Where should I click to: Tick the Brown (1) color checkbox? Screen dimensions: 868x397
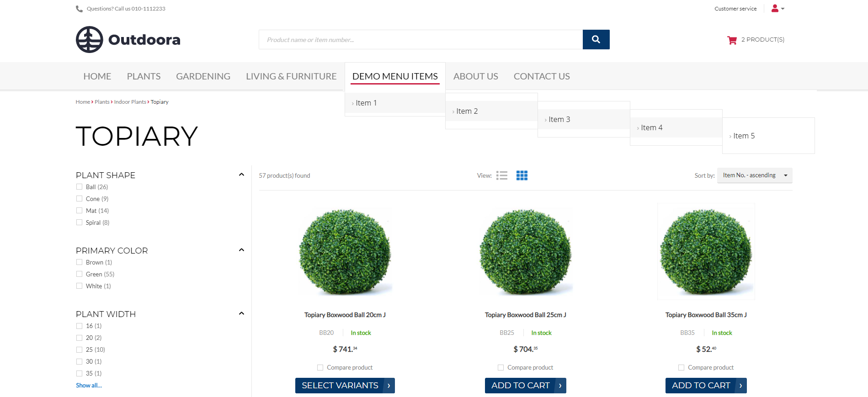click(79, 262)
